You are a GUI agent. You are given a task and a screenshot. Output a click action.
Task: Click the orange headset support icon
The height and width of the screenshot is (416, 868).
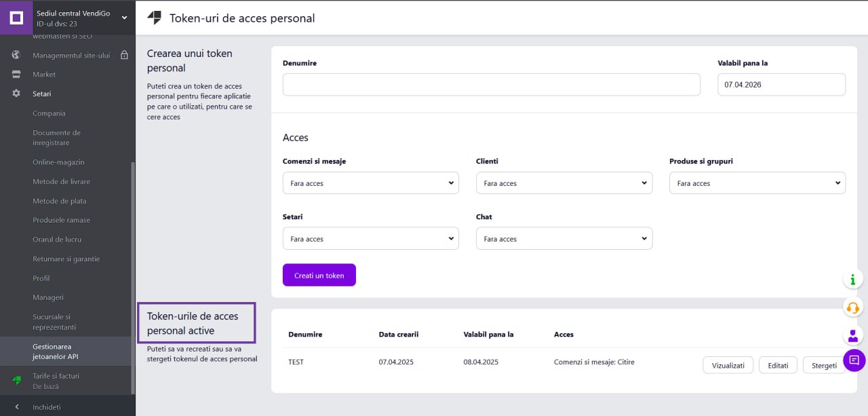pyautogui.click(x=853, y=307)
